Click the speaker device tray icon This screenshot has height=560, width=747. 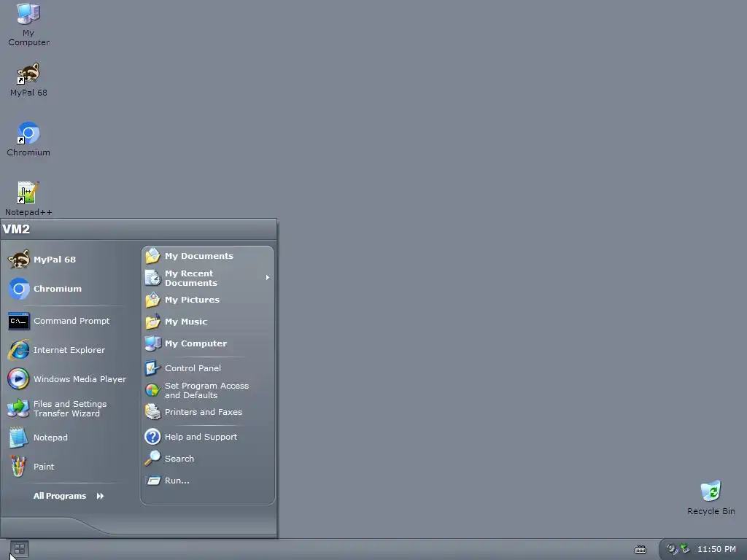pyautogui.click(x=671, y=549)
